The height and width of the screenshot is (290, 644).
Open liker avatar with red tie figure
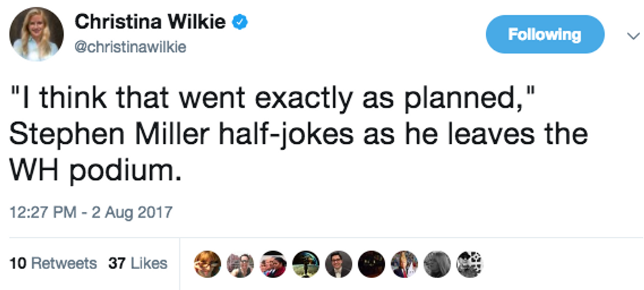click(x=404, y=264)
